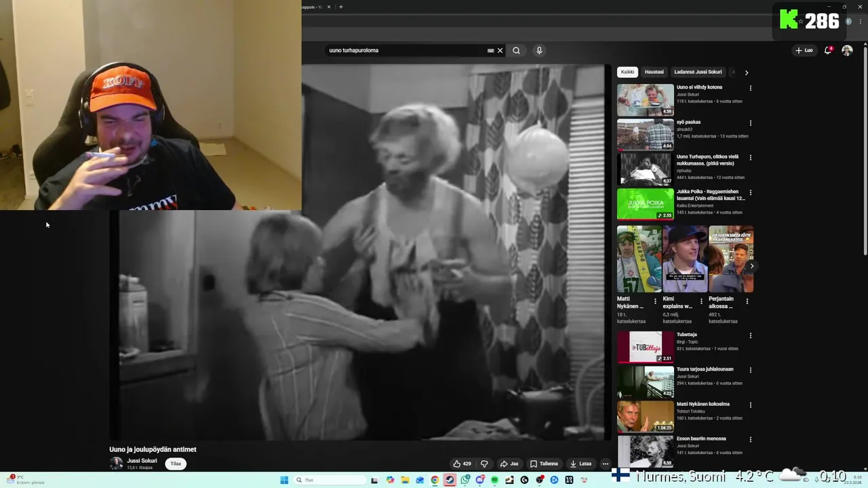
Task: Close the current browser tab
Action: [329, 7]
